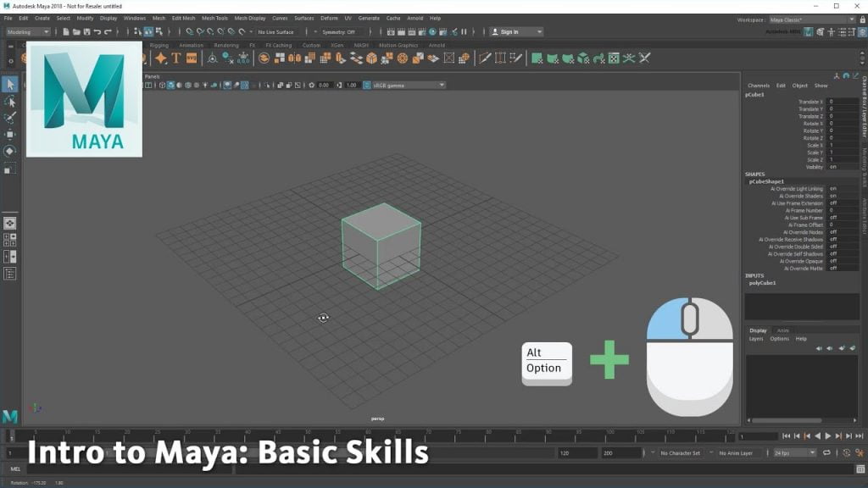Open UV Editor checkerboard shelf icon

pos(614,58)
